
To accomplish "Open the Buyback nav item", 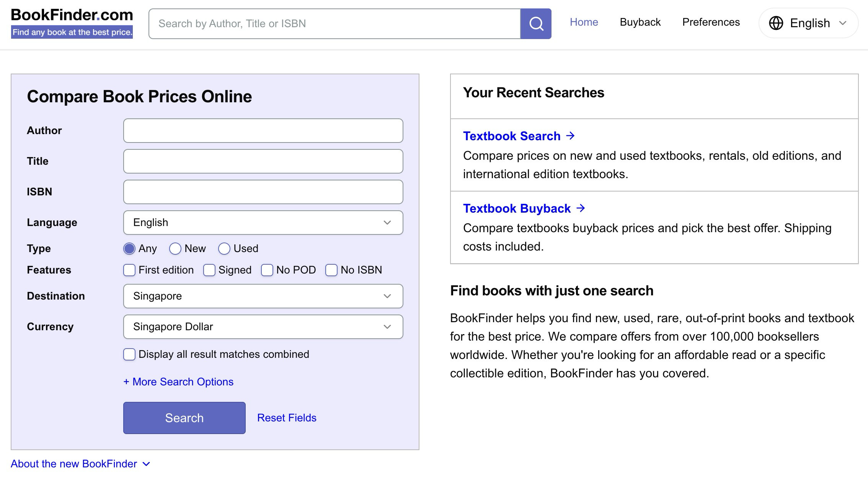I will pos(640,22).
